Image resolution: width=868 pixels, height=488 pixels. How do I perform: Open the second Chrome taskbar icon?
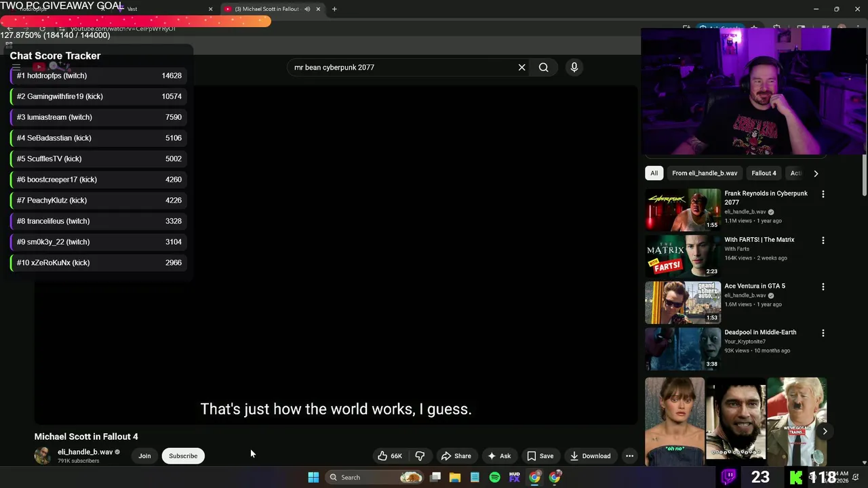(555, 477)
